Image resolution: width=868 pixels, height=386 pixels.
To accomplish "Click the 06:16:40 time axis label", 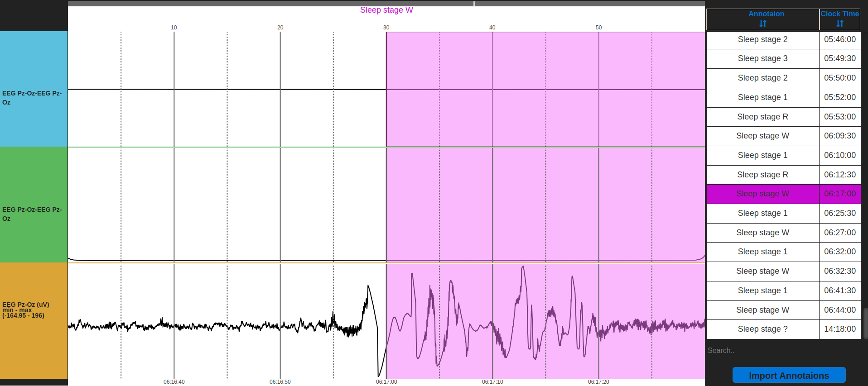I will [x=174, y=382].
